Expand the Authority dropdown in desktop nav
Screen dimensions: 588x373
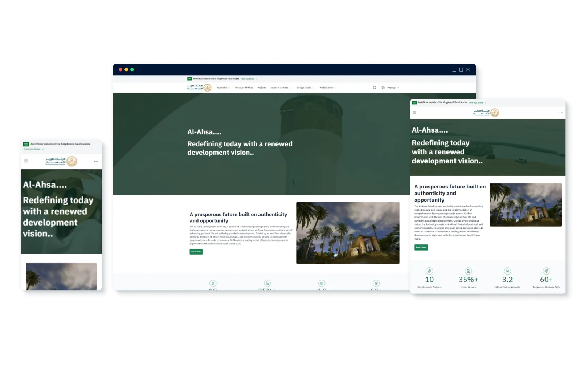pos(224,88)
